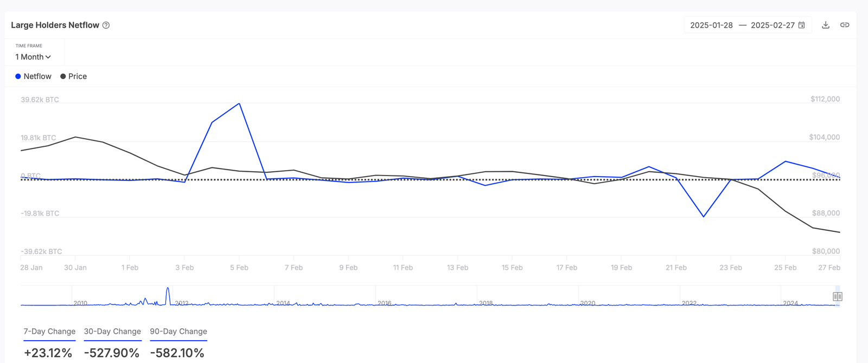
Task: Click navigator timeline at 2020 label
Action: (588, 303)
